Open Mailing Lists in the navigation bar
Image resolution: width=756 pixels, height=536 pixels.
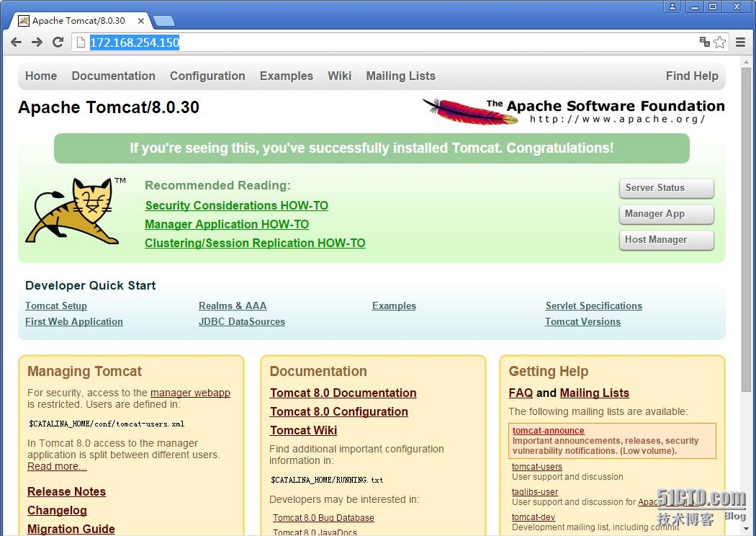400,76
